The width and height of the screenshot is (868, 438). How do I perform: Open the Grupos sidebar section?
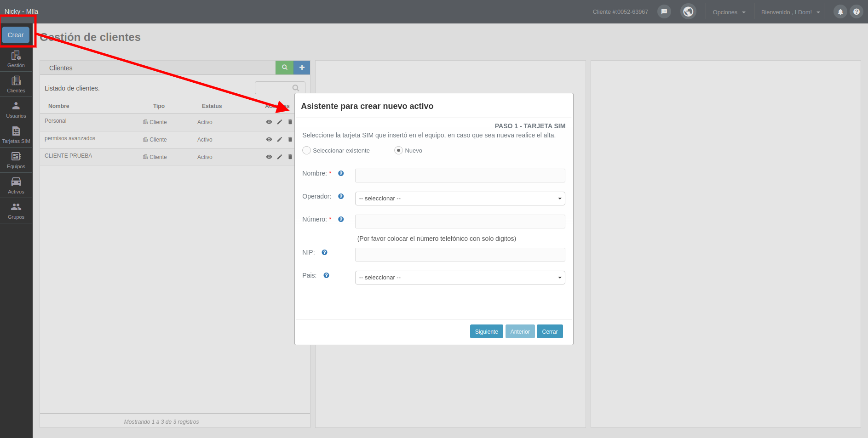[16, 210]
